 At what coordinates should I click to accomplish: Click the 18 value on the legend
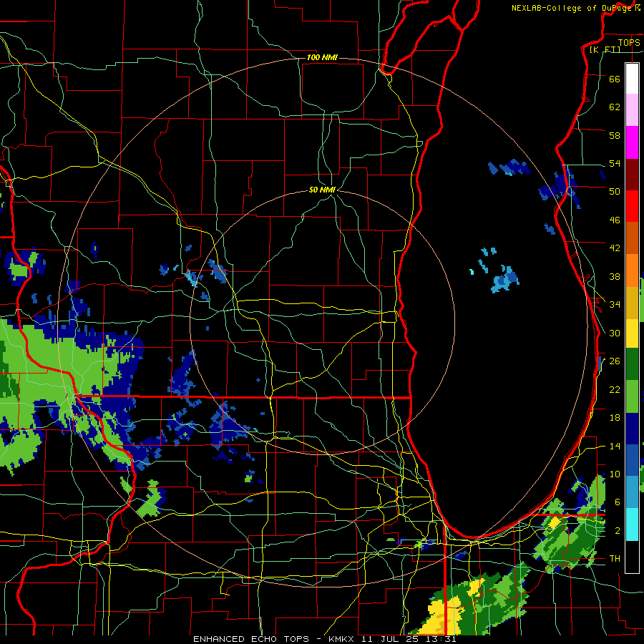coord(615,418)
